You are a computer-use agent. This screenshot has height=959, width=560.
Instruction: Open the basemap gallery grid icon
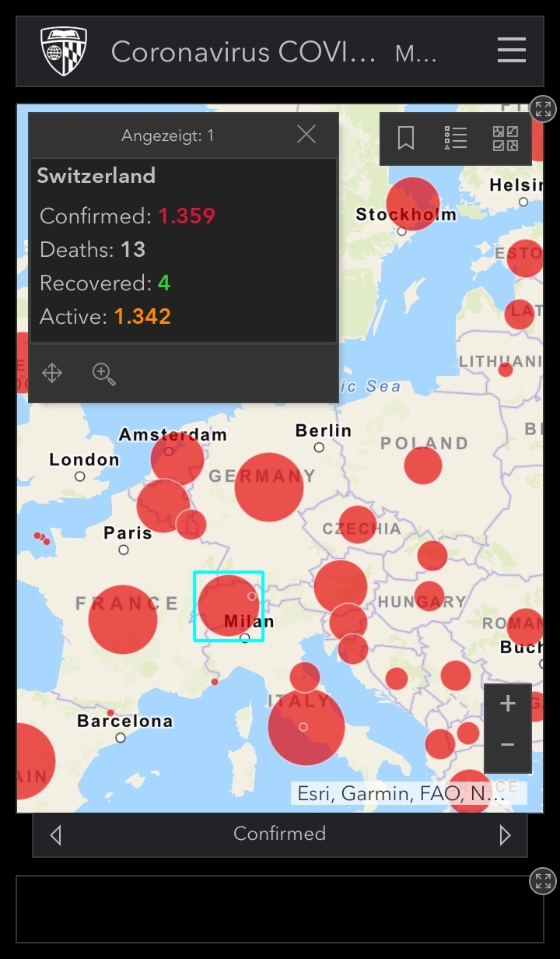coord(506,139)
